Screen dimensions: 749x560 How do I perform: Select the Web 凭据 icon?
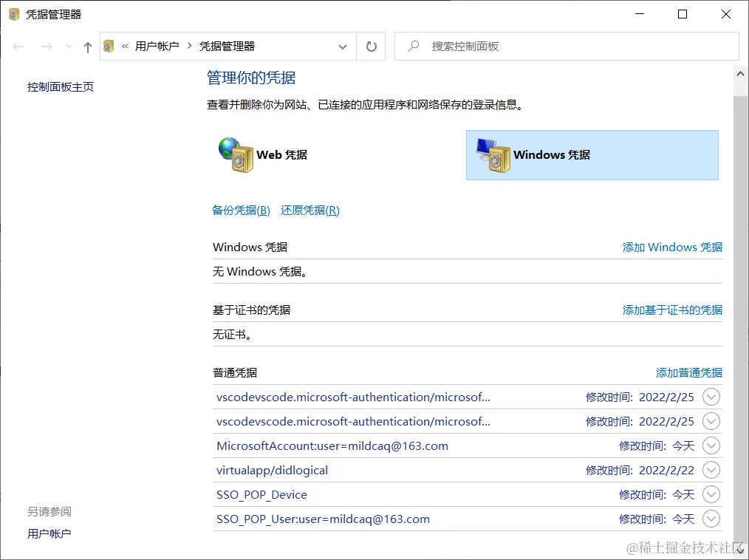coord(235,154)
